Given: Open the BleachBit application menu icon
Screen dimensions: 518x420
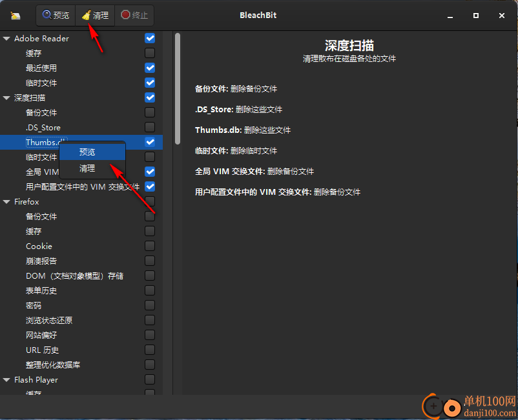Looking at the screenshot, I should [x=16, y=15].
